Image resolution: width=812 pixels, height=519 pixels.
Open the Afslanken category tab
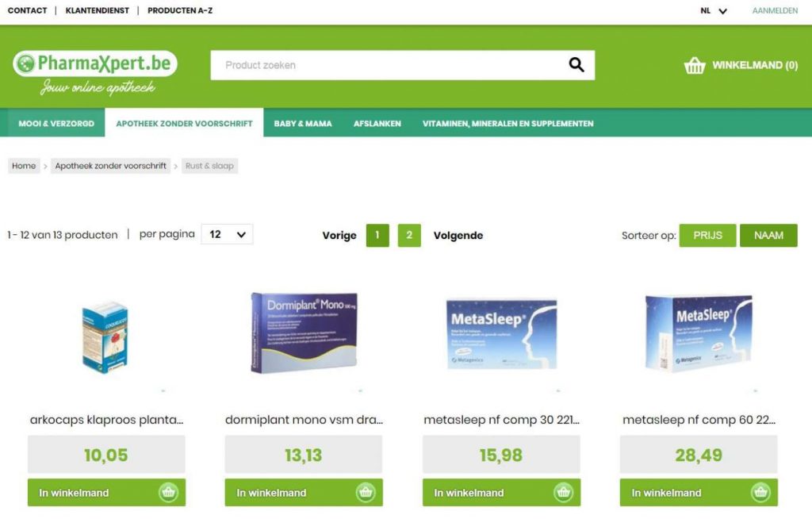tap(377, 123)
